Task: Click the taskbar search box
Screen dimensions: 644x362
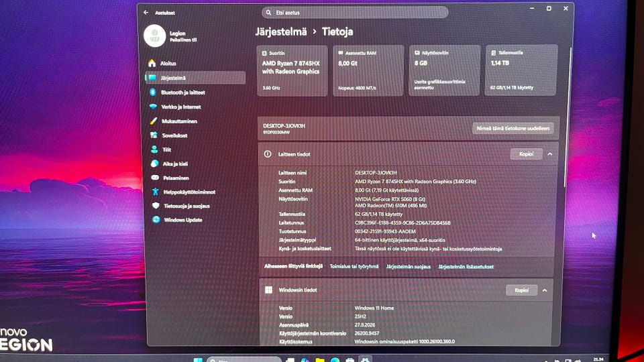Action: point(244,359)
